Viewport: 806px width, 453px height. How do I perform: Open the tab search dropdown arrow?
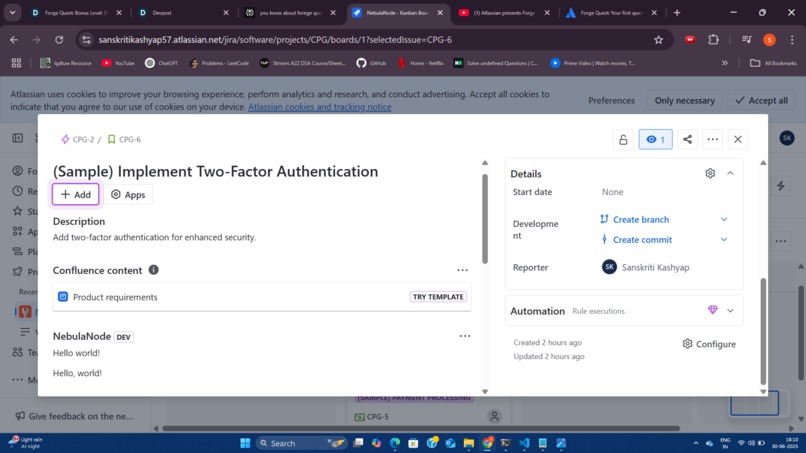point(12,12)
